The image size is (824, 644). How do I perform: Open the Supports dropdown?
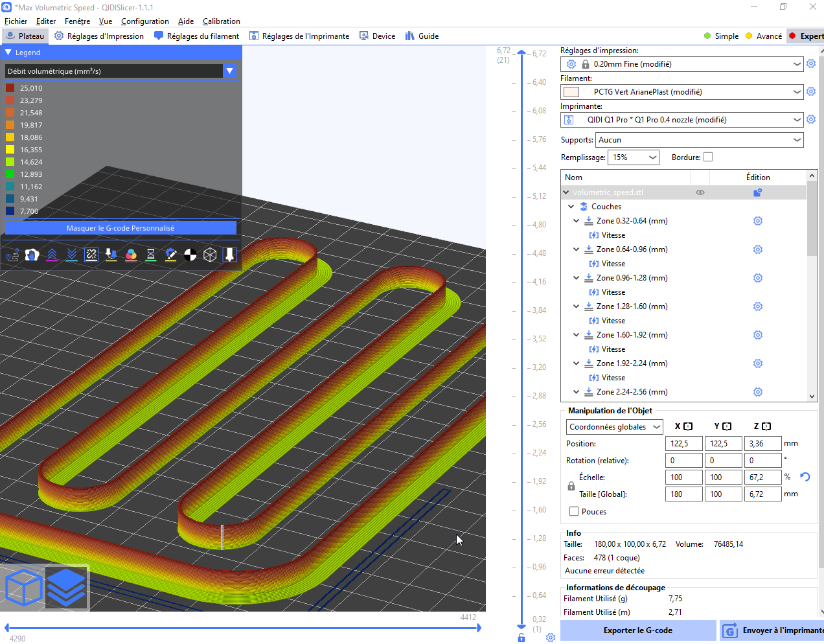[700, 140]
